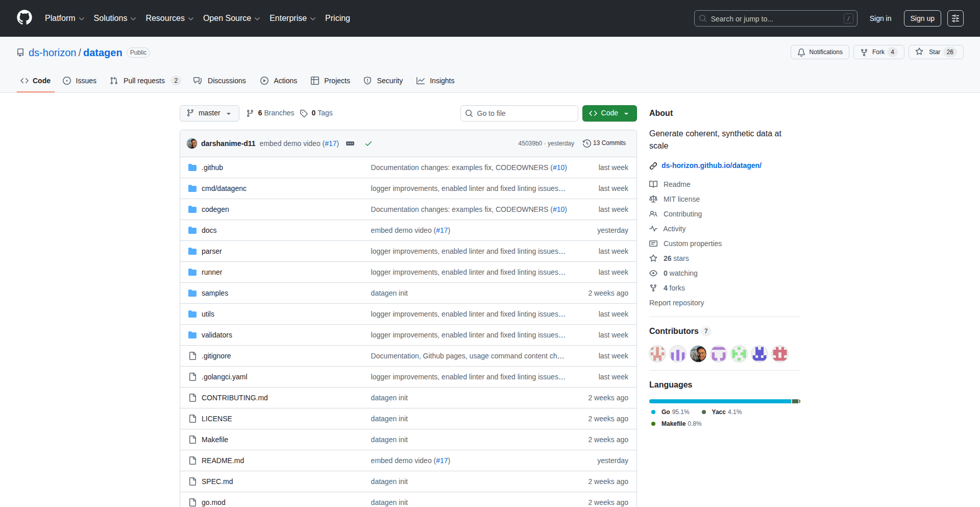
Task: Open the ds-horizon.github.io/datagen link
Action: (711, 165)
